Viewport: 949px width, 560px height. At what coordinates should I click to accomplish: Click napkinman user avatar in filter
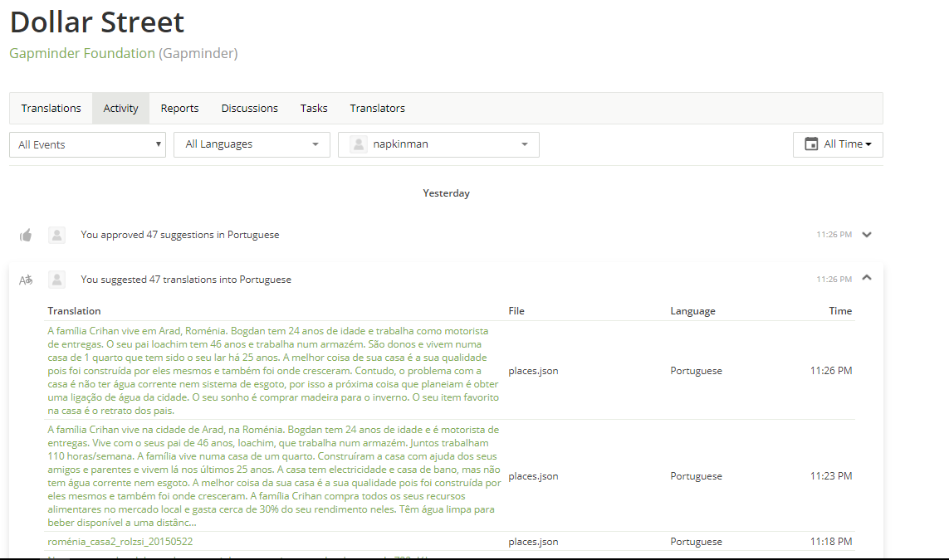tap(359, 144)
